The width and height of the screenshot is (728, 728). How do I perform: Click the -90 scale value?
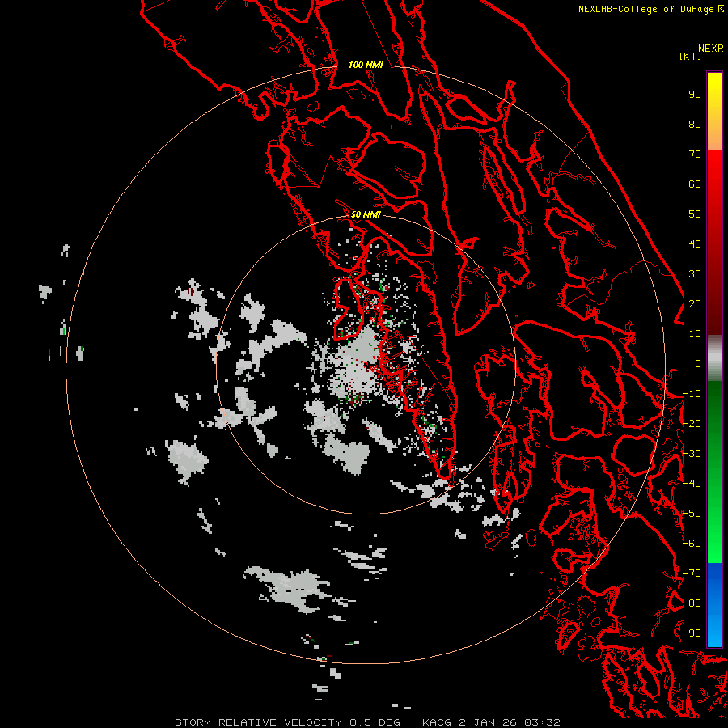click(692, 633)
